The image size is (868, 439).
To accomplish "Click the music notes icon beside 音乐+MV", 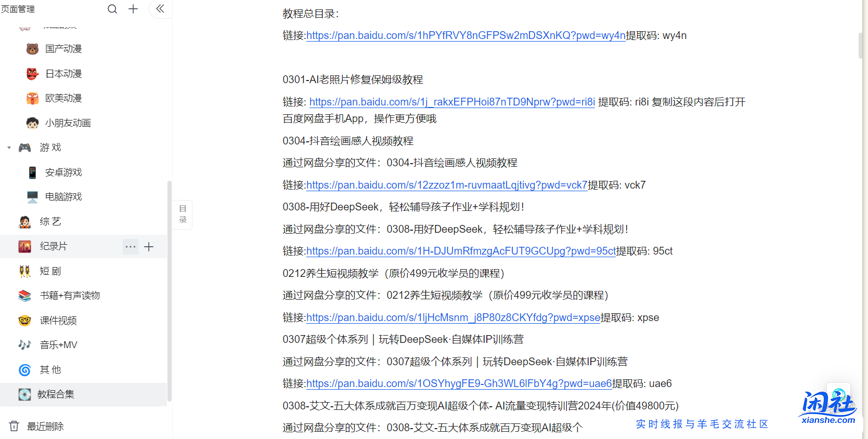I will (24, 345).
